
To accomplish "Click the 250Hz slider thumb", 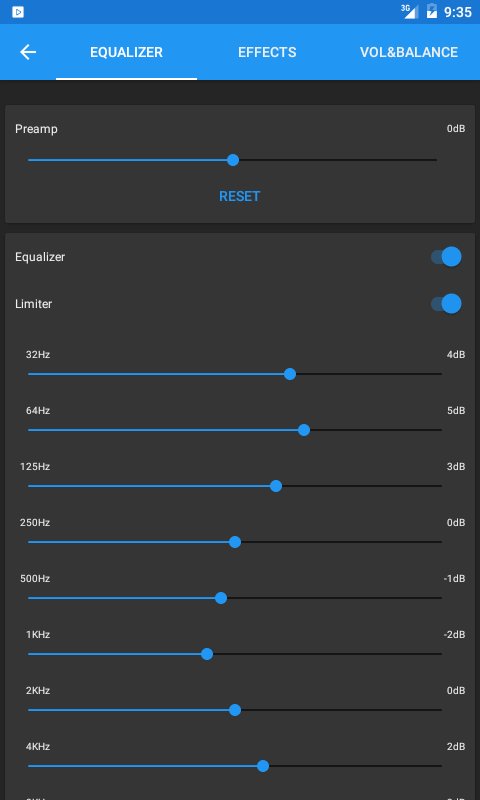I will click(x=235, y=542).
